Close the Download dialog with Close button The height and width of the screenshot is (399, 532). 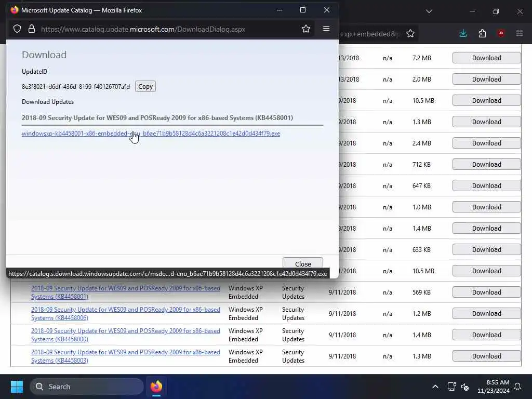pyautogui.click(x=303, y=263)
